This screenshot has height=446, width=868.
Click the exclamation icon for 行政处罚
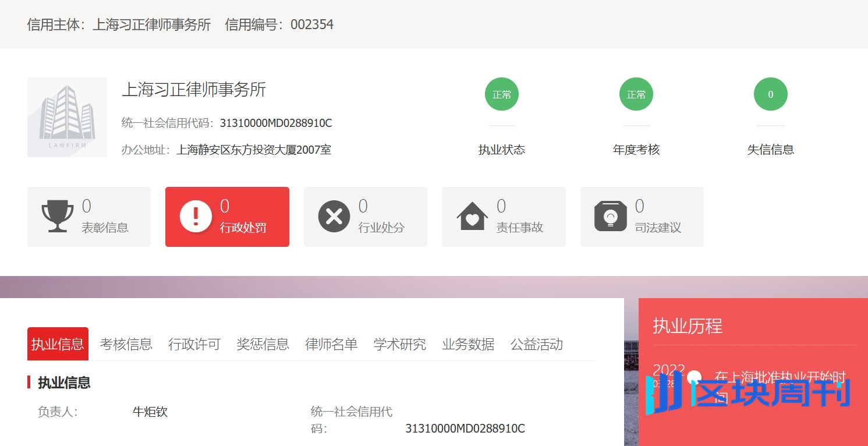196,216
